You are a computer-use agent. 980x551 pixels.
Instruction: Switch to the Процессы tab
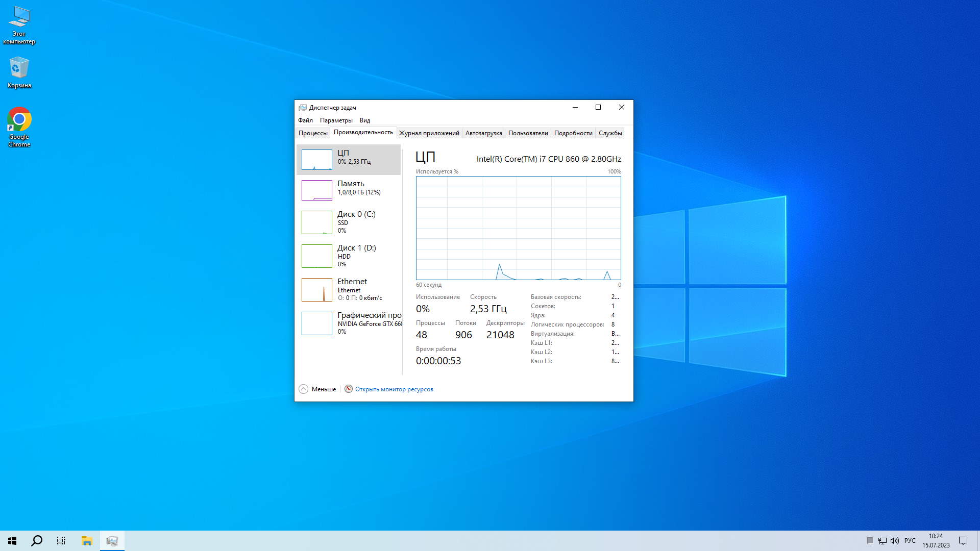tap(313, 133)
